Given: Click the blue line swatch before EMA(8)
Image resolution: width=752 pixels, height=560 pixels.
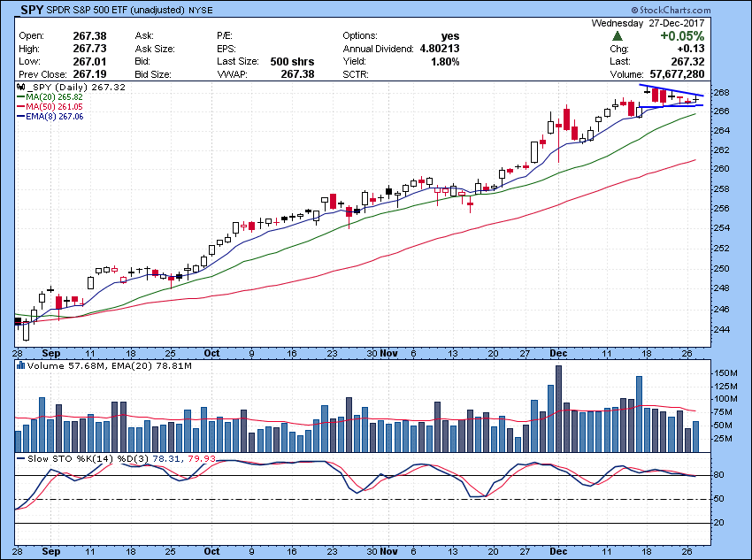Looking at the screenshot, I should pyautogui.click(x=20, y=116).
